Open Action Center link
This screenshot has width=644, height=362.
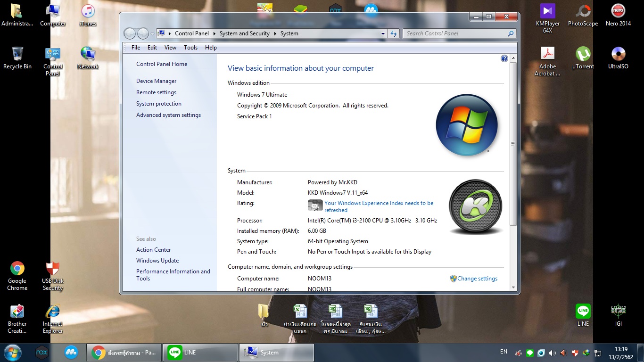tap(153, 250)
